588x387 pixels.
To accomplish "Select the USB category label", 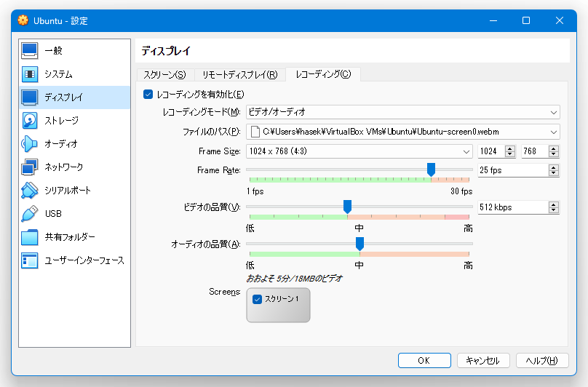I will 53,213.
